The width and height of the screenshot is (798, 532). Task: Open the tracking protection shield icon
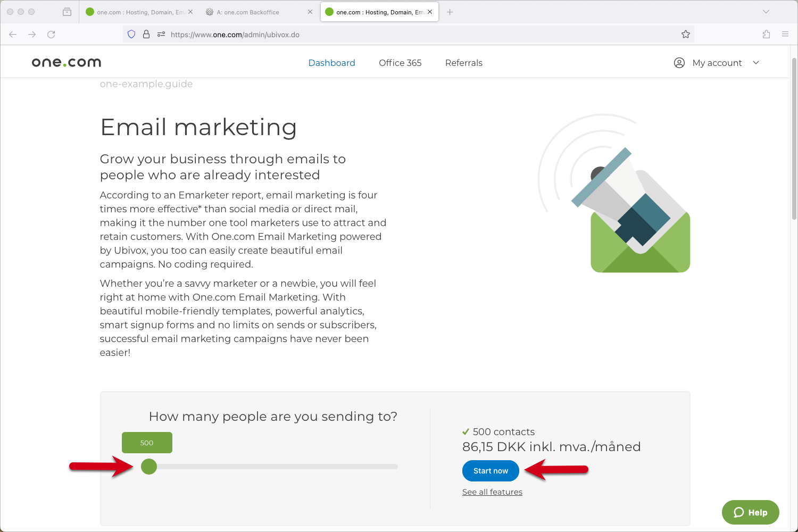pos(131,34)
